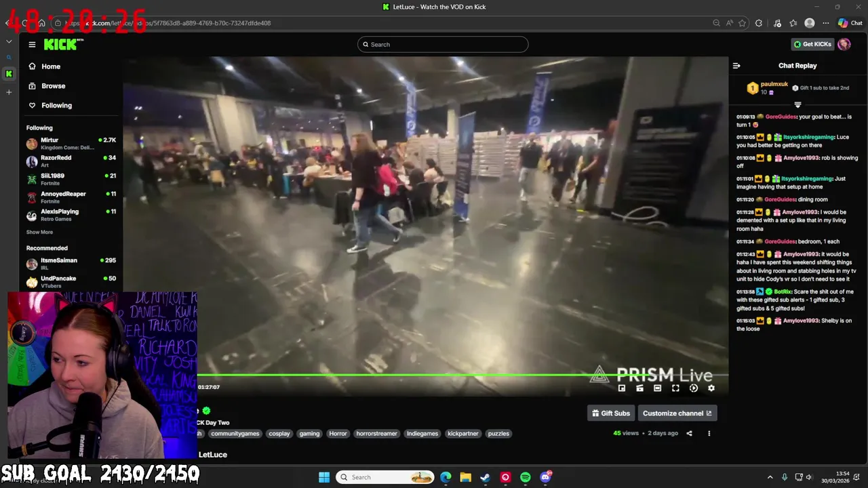Open the VOD more options menu
The height and width of the screenshot is (488, 868).
coord(709,433)
